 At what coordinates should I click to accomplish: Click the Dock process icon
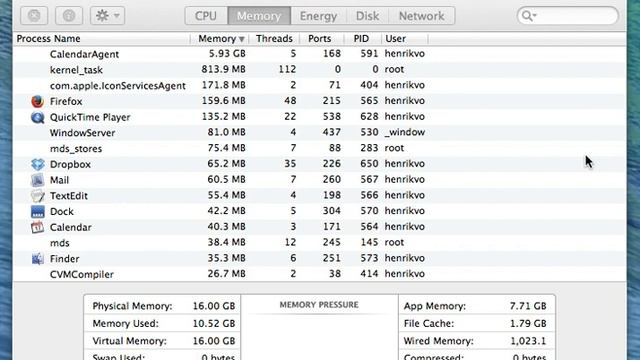[38, 211]
